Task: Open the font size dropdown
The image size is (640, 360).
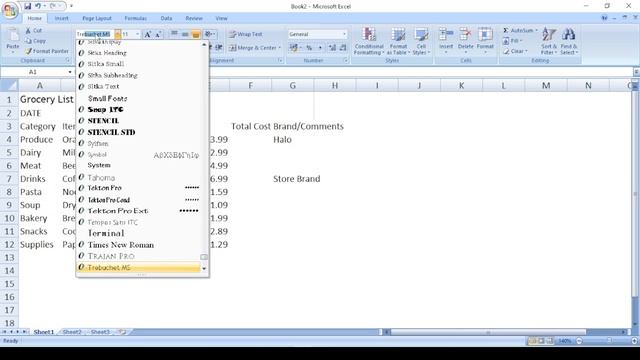Action: click(x=138, y=34)
